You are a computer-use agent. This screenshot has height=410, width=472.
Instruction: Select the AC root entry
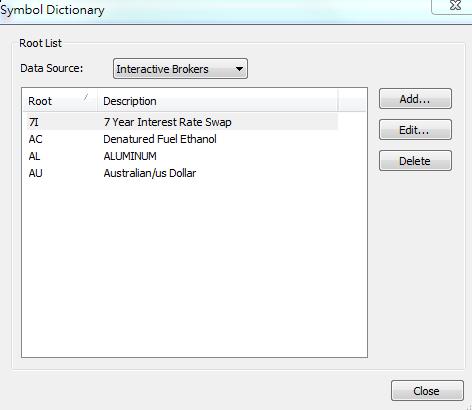(35, 139)
